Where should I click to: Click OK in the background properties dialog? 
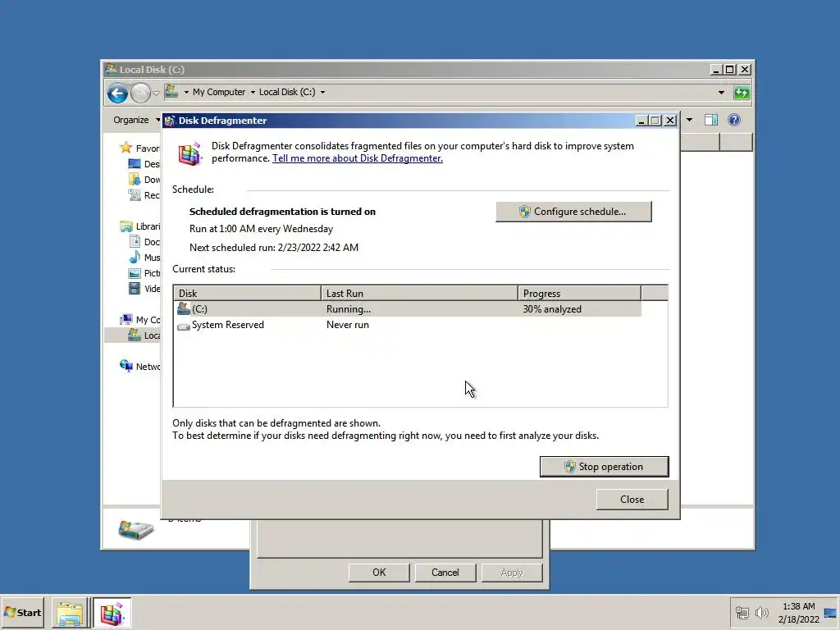pos(379,573)
